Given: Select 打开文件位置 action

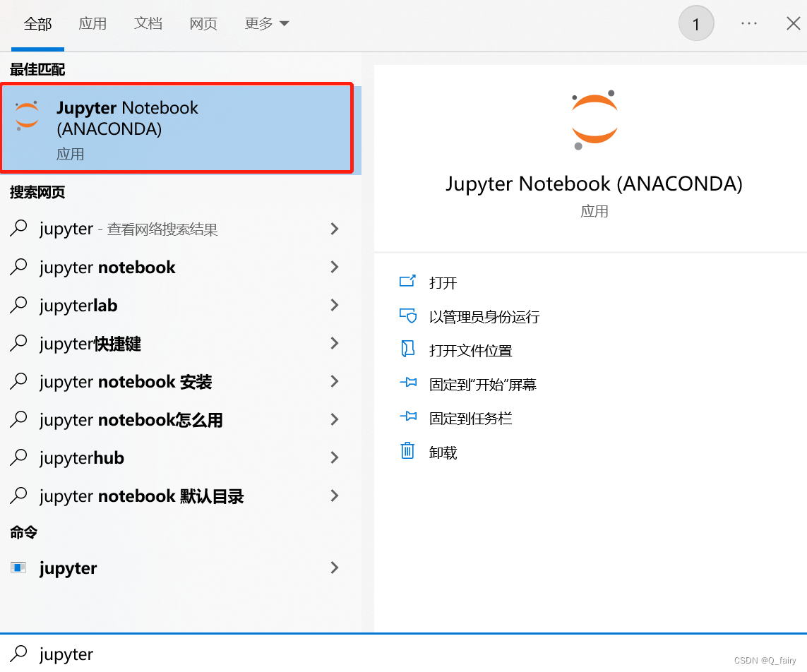Looking at the screenshot, I should pyautogui.click(x=471, y=350).
